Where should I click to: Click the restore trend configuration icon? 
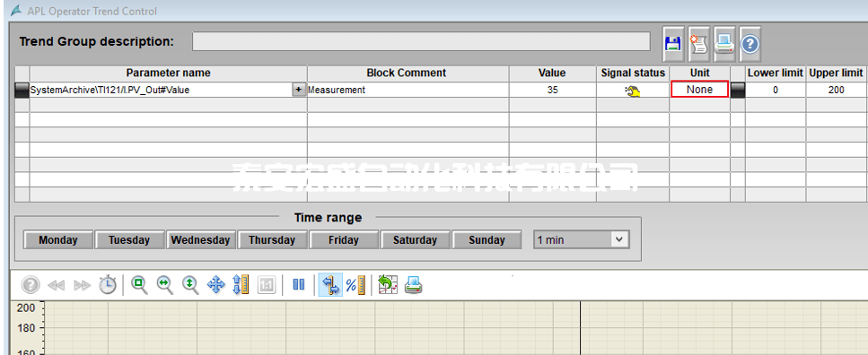point(388,285)
